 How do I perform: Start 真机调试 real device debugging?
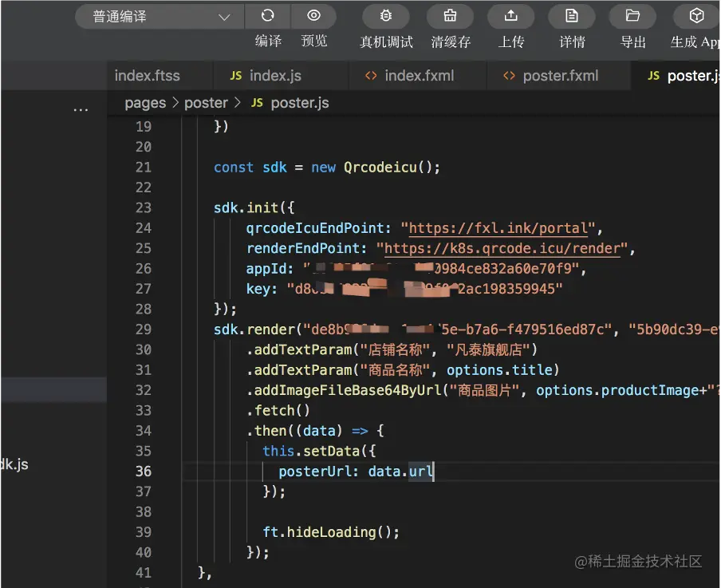click(386, 16)
